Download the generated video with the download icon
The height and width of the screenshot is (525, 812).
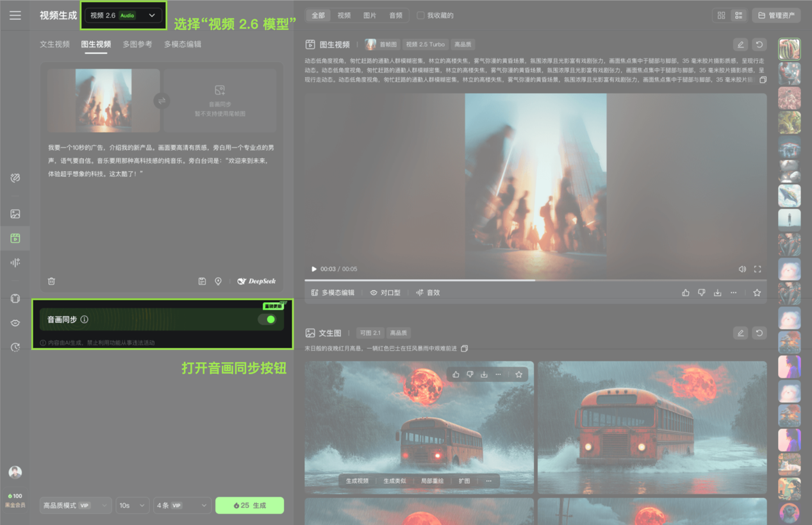(x=718, y=292)
